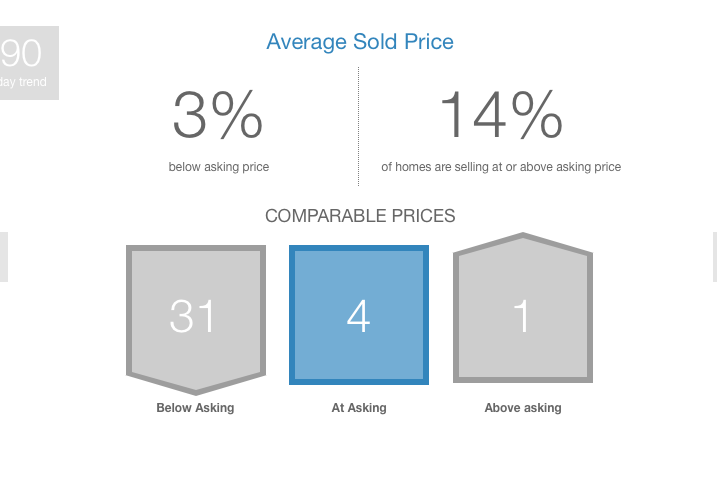Click the Below Asking label
This screenshot has width=717, height=487.
195,407
